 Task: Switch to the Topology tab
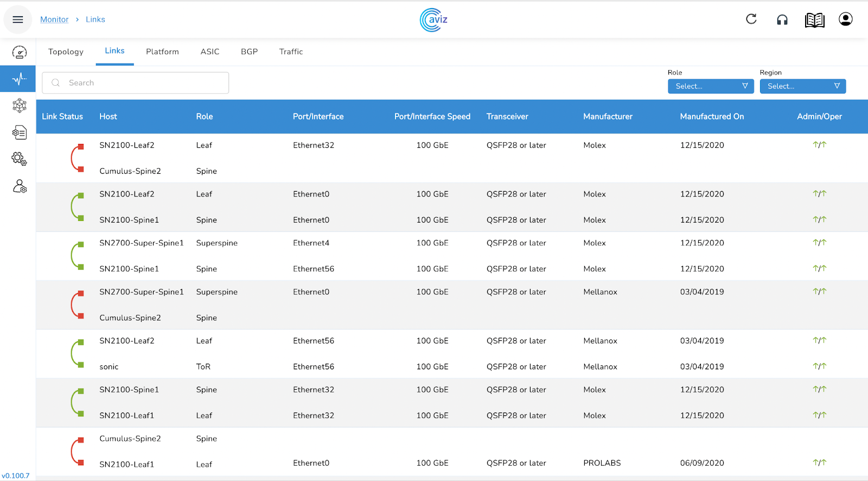coord(66,52)
